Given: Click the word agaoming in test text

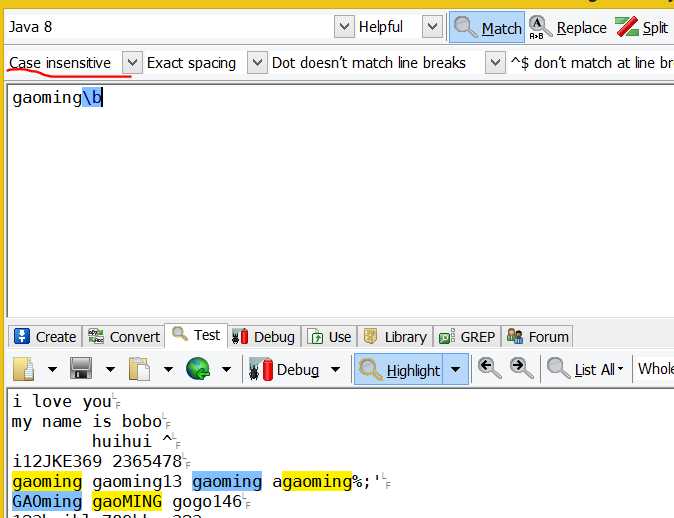Looking at the screenshot, I should [x=312, y=481].
